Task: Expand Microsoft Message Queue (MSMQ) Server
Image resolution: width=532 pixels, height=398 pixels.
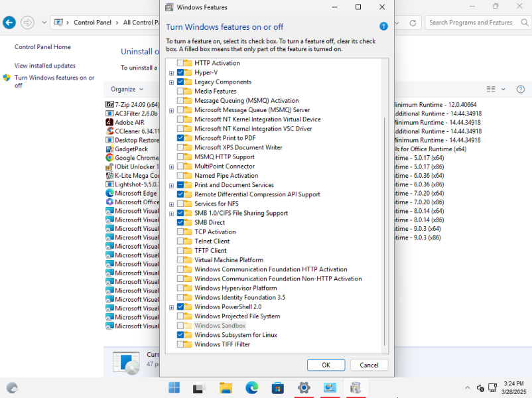Action: tap(171, 111)
